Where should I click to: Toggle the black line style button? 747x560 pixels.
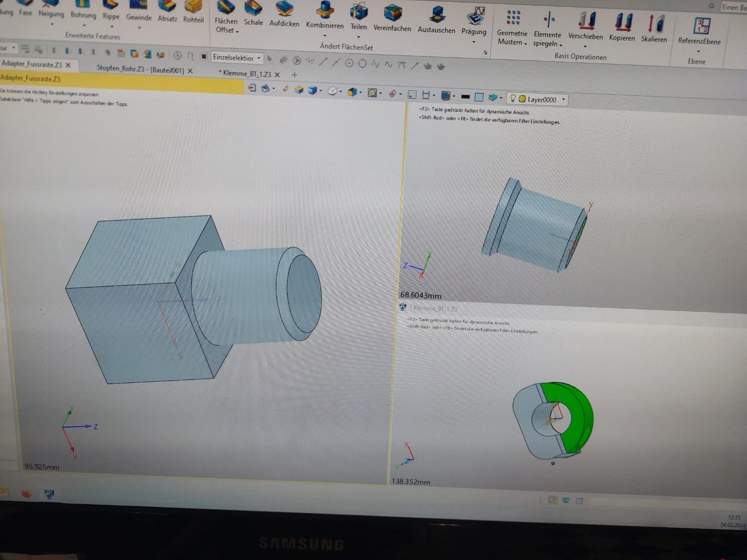point(465,97)
